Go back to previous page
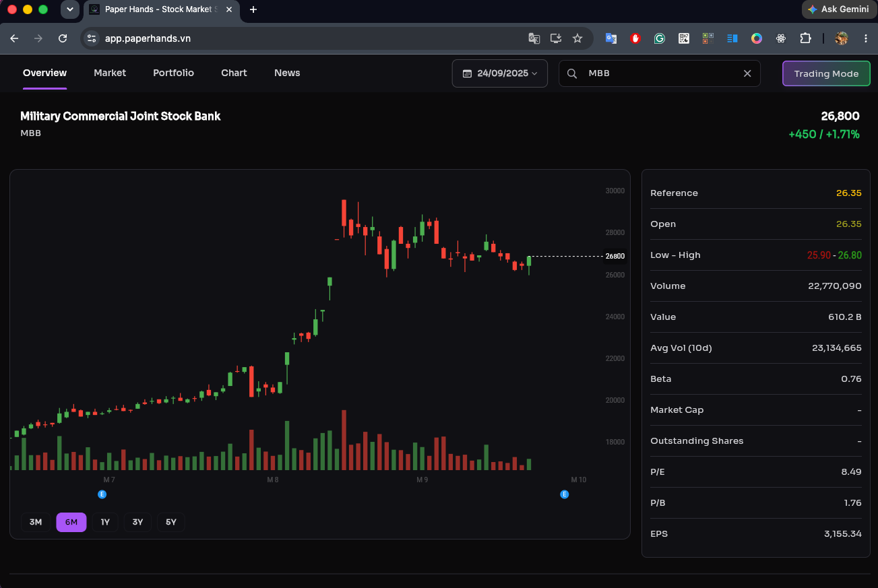This screenshot has width=878, height=588. [x=14, y=38]
